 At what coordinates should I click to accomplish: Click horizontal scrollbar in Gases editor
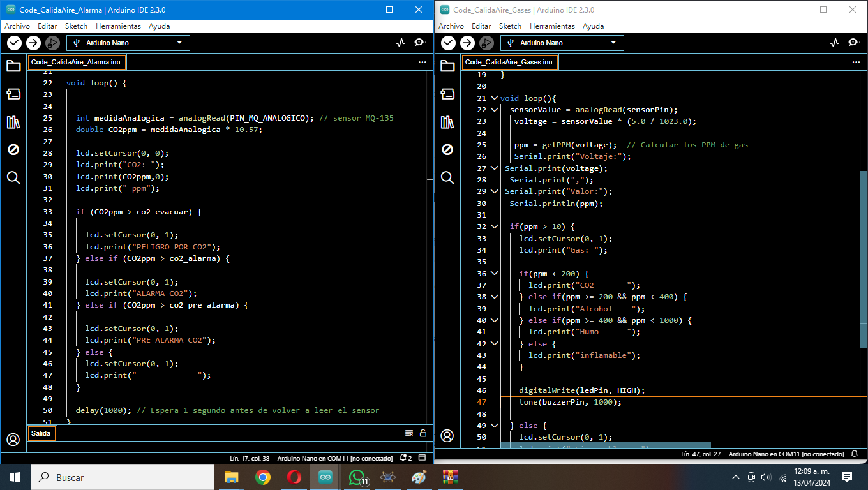606,445
